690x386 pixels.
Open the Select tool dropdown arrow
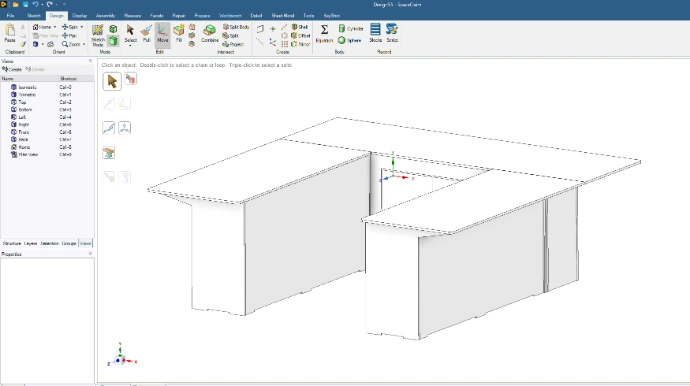pyautogui.click(x=130, y=45)
